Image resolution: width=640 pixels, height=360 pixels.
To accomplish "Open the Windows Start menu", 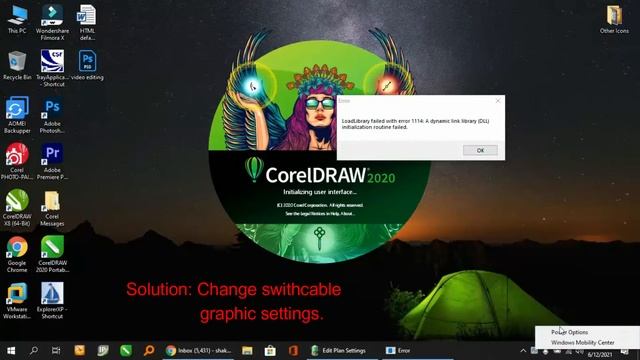I will tap(11, 351).
